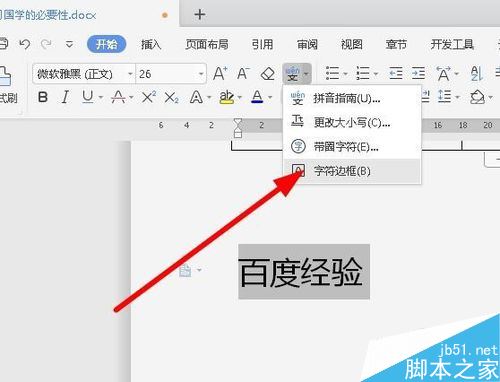The image size is (500, 382).
Task: Select 字符边框(B) menu item
Action: (x=352, y=171)
